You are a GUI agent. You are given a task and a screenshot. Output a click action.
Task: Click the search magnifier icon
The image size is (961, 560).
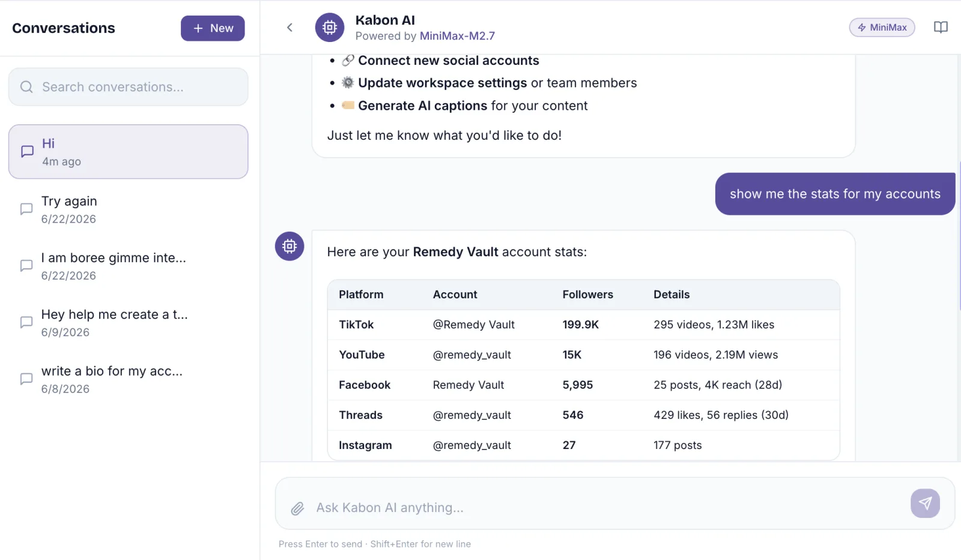pos(26,87)
